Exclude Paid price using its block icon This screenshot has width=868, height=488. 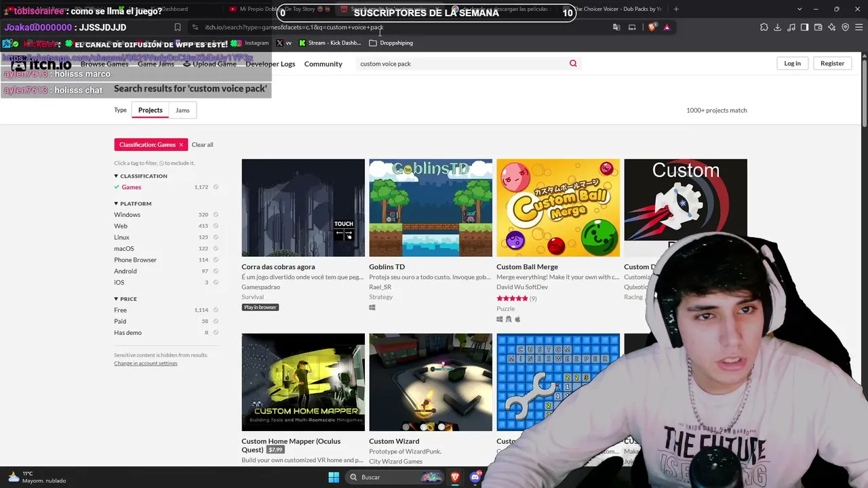(216, 321)
